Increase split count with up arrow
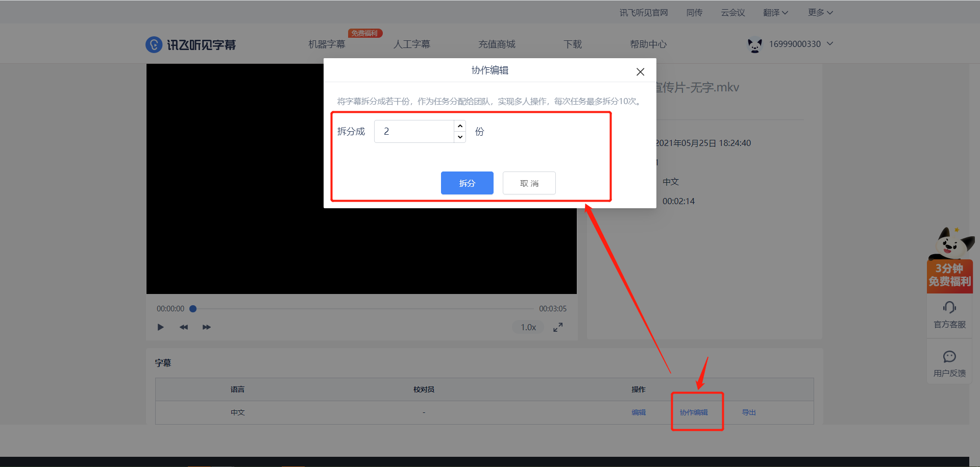The height and width of the screenshot is (467, 980). pos(460,126)
